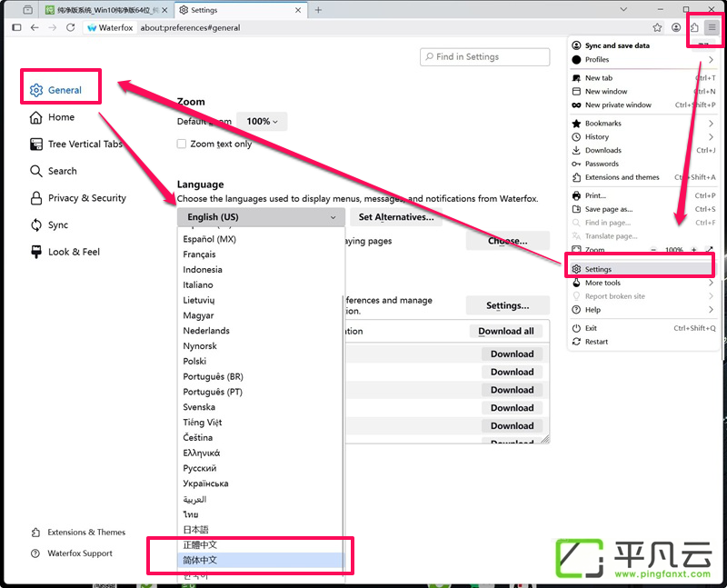727x588 pixels.
Task: Select 正體中文 in language list
Action: tap(261, 545)
